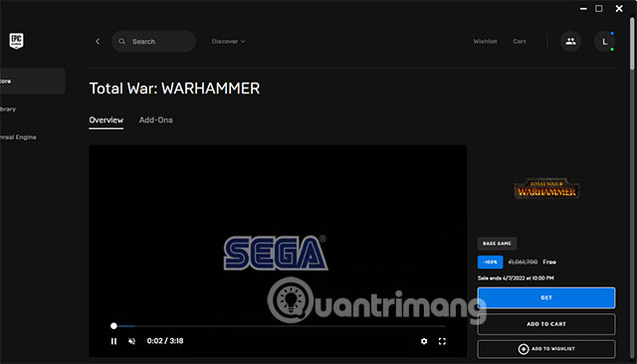Open video settings gear
637x364 pixels.
(x=424, y=341)
